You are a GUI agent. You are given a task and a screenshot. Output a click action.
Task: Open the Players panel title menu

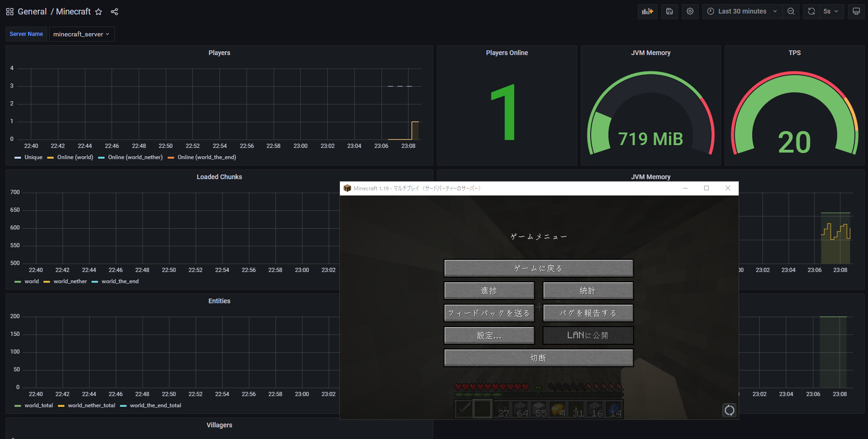pyautogui.click(x=219, y=53)
